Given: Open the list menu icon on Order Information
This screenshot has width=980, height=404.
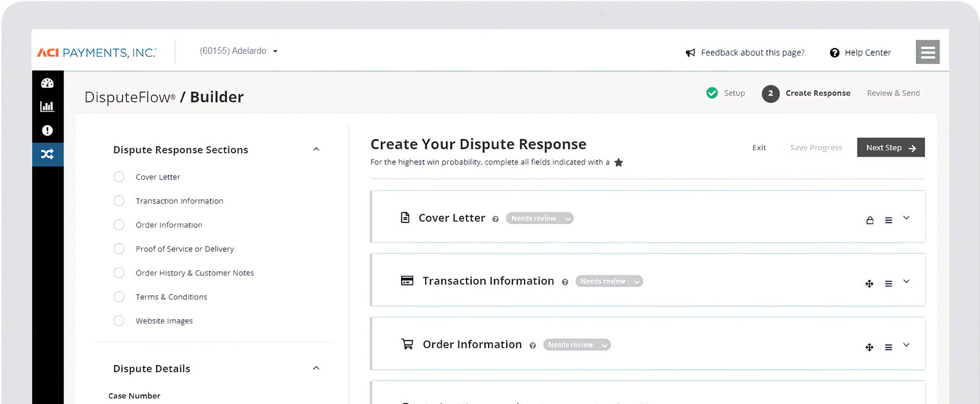Looking at the screenshot, I should [x=888, y=347].
